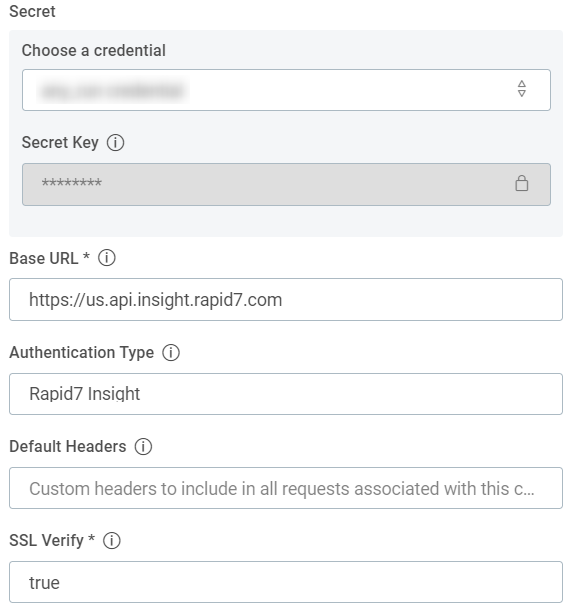This screenshot has height=611, width=575.
Task: Click the SSL Verify label text
Action: coord(46,541)
